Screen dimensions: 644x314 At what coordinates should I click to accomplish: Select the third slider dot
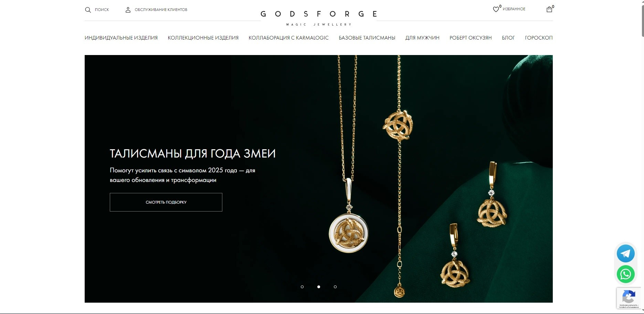click(x=335, y=287)
